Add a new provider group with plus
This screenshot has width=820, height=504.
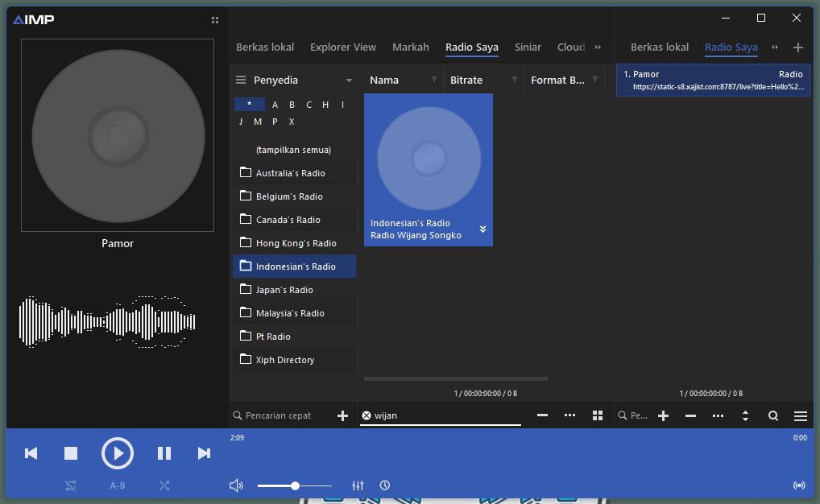[342, 415]
